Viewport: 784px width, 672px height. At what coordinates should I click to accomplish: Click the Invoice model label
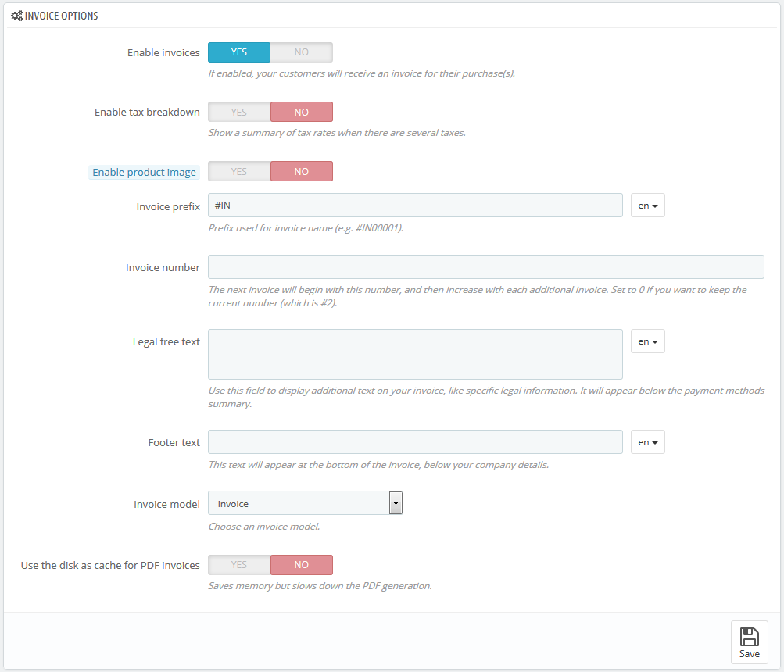coord(166,505)
